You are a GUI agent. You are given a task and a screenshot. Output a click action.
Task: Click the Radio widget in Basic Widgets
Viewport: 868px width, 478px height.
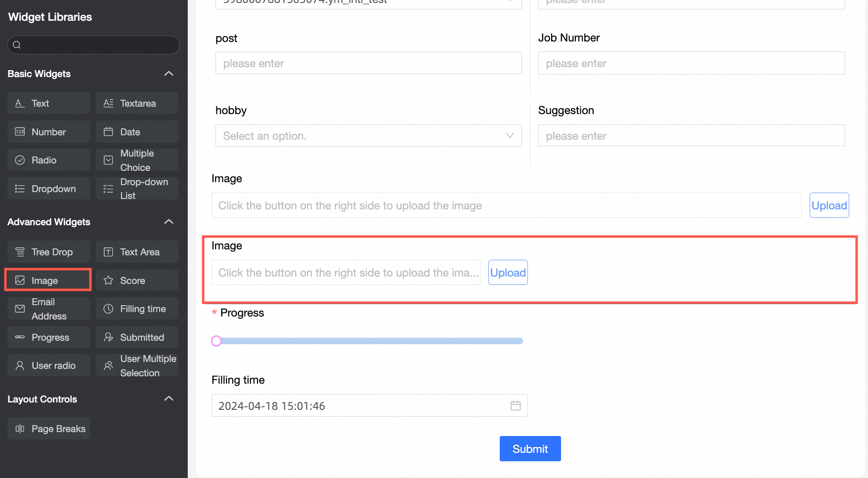point(48,160)
